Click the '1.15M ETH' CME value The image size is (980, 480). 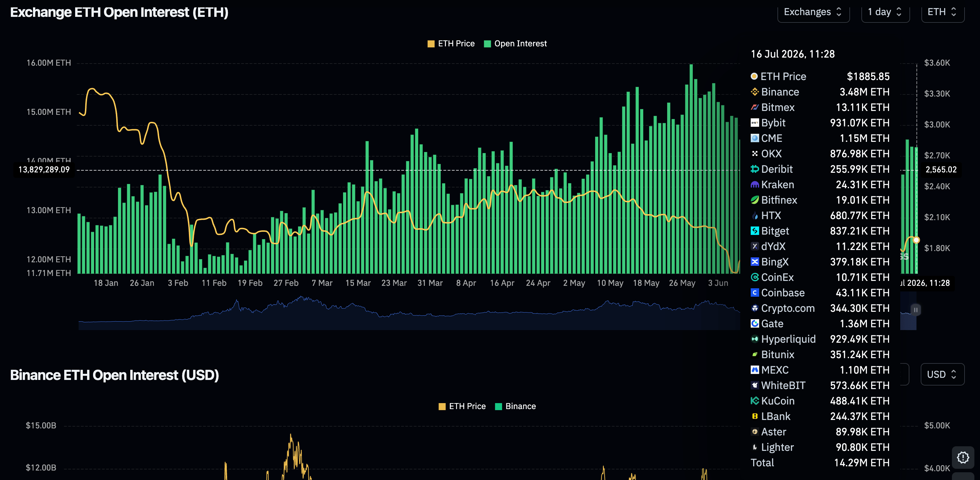(864, 138)
